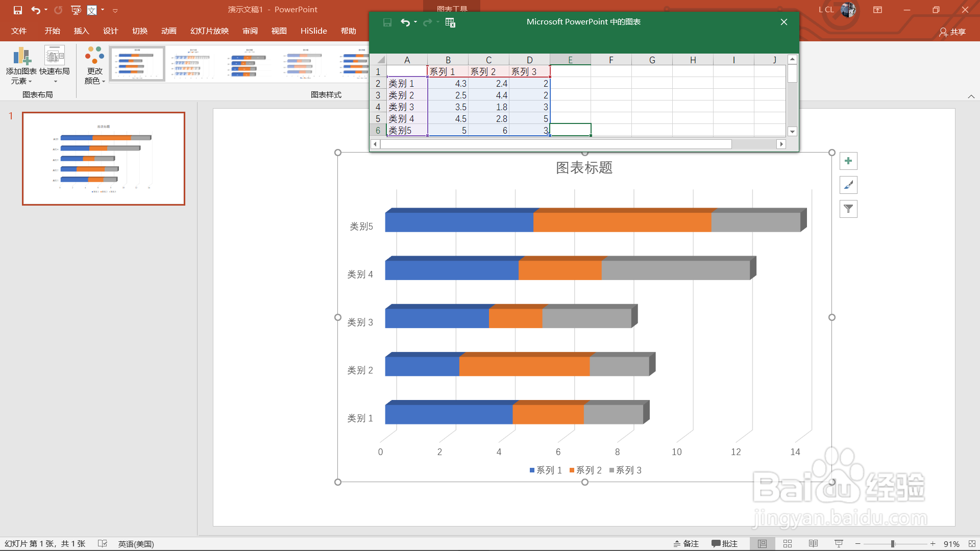Open the Undo dropdown arrow
The height and width of the screenshot is (551, 980).
pos(45,9)
